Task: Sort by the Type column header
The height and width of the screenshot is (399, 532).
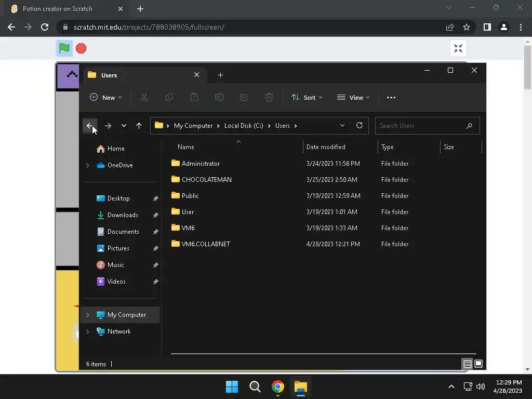Action: pos(387,147)
